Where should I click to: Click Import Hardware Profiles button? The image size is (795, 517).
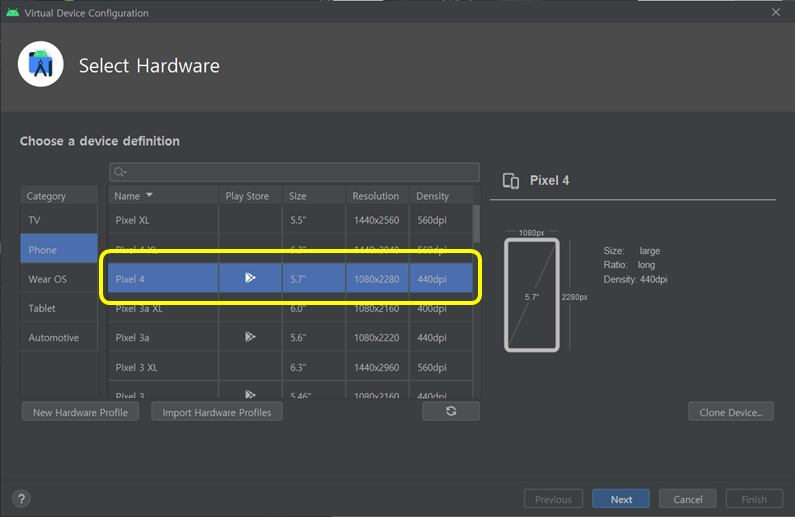click(x=216, y=412)
